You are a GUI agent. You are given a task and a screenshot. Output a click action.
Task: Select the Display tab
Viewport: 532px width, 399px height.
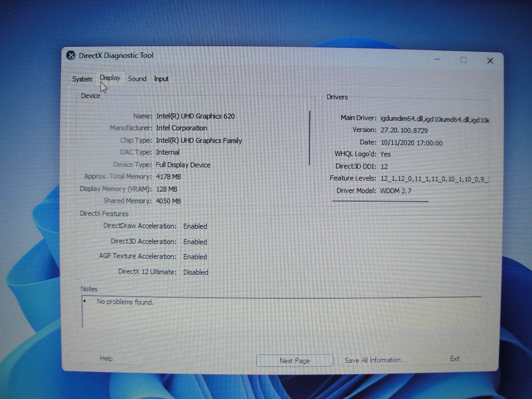tap(110, 78)
